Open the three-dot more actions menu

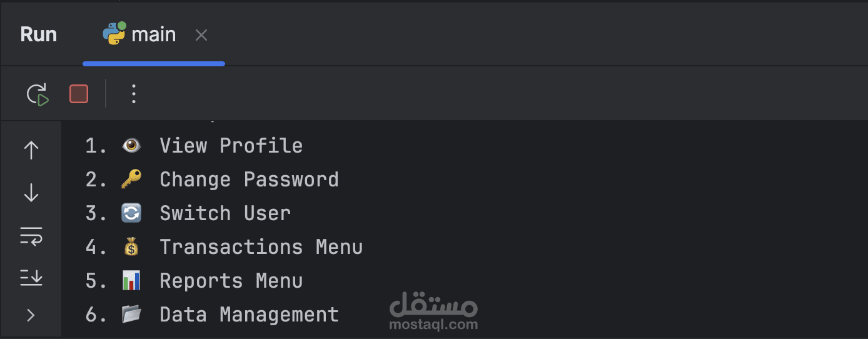[x=133, y=94]
